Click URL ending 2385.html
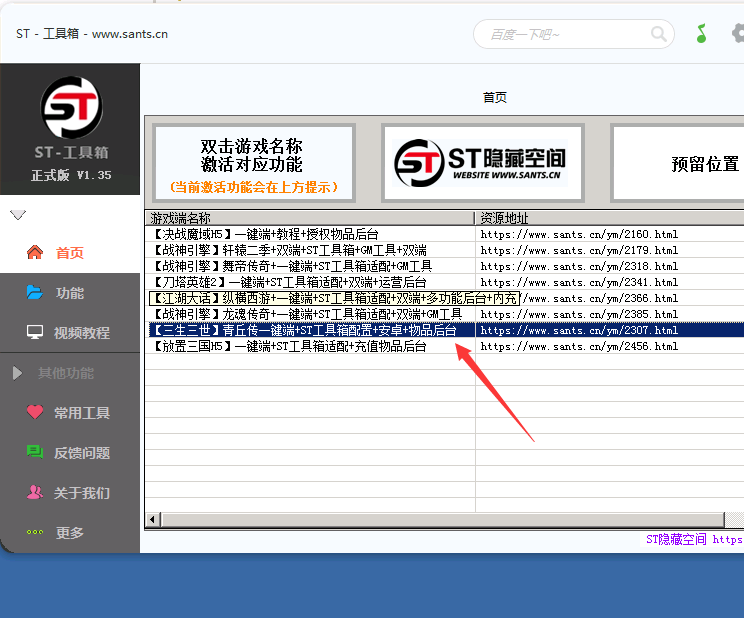Viewport: 744px width, 618px height. pyautogui.click(x=579, y=314)
